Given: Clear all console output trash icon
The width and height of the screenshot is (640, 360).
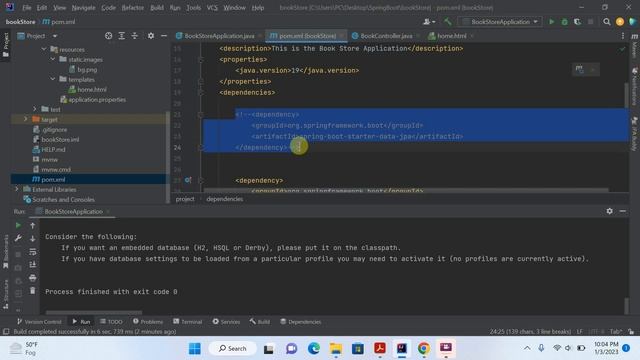Looking at the screenshot, I should tap(33, 291).
